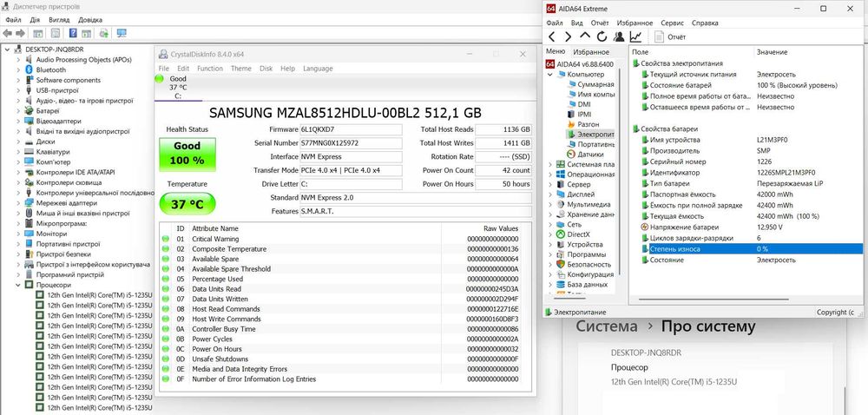
Task: Click the Отчёт report toolbar button
Action: (x=670, y=37)
